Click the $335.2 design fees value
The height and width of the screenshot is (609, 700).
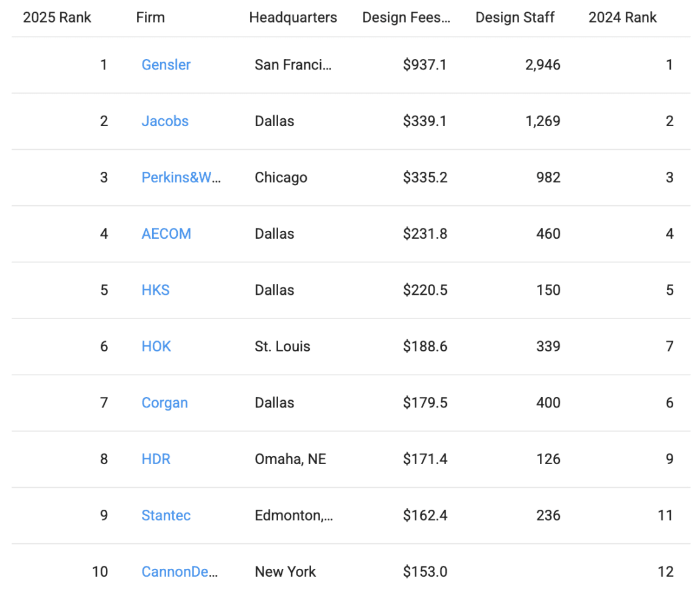pyautogui.click(x=425, y=177)
